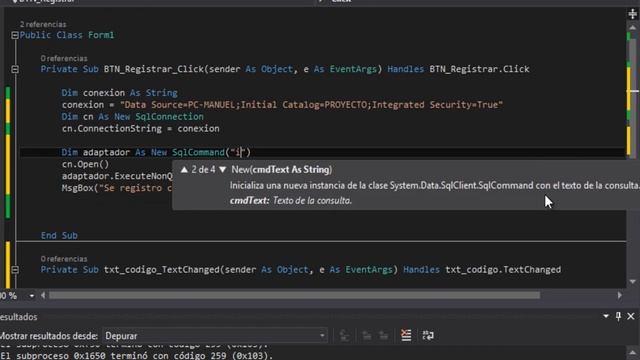Click 'BTN_Registrar.Click' after Handles
Viewport: 640px width, 360px height.
(x=479, y=69)
